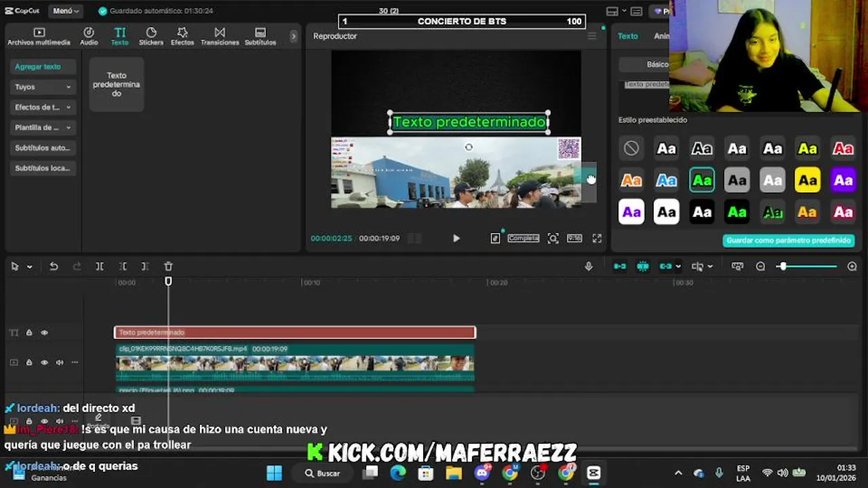Choose the green-on-black Aa preset
This screenshot has width=868, height=488.
point(737,212)
